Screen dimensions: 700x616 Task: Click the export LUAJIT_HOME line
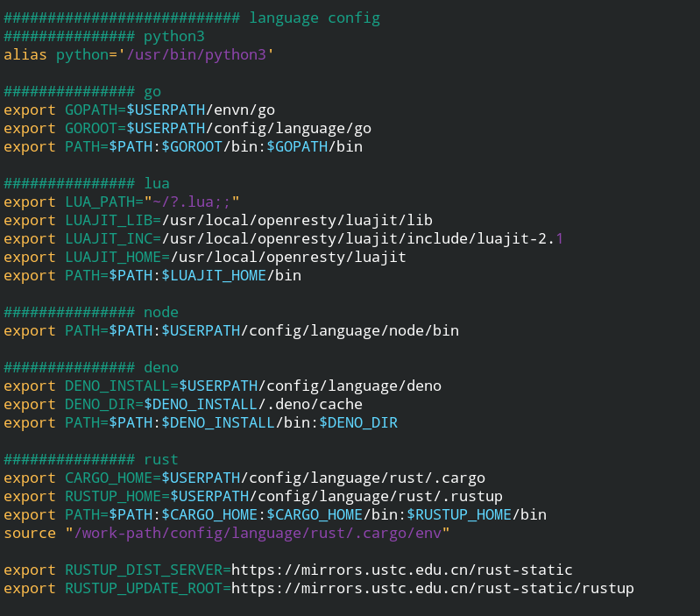point(205,257)
